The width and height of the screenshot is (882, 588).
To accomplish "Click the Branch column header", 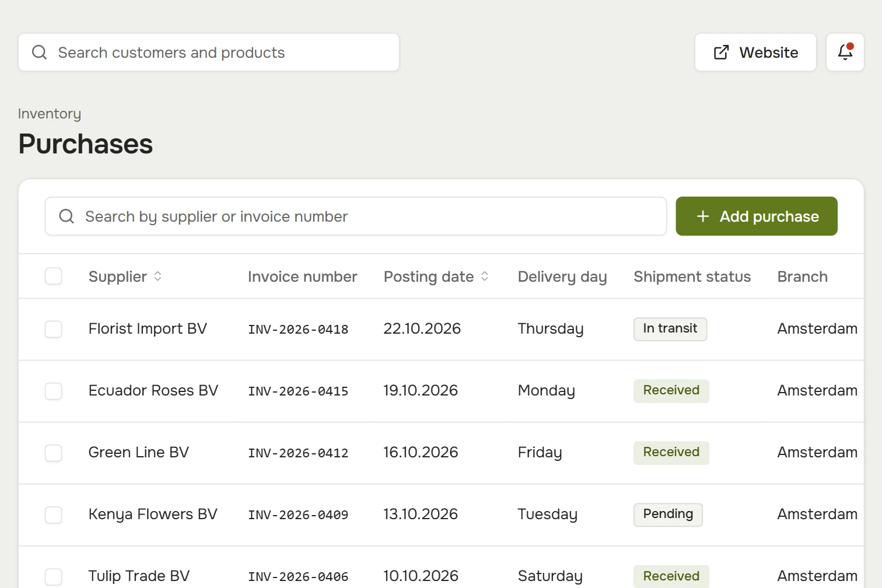I will (x=803, y=276).
